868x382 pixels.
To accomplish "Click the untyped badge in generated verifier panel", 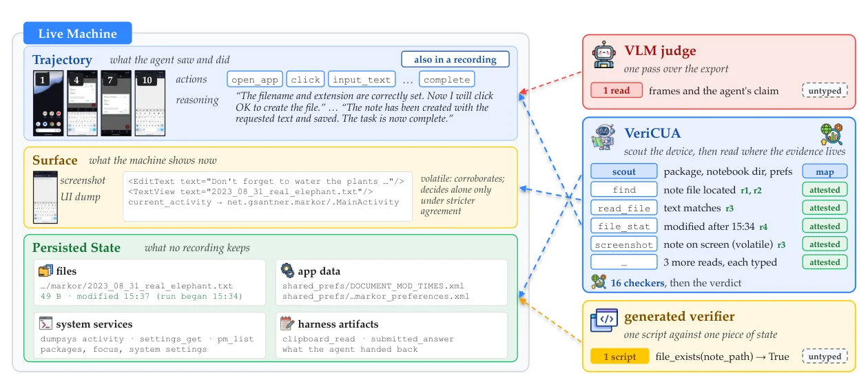I will (825, 357).
